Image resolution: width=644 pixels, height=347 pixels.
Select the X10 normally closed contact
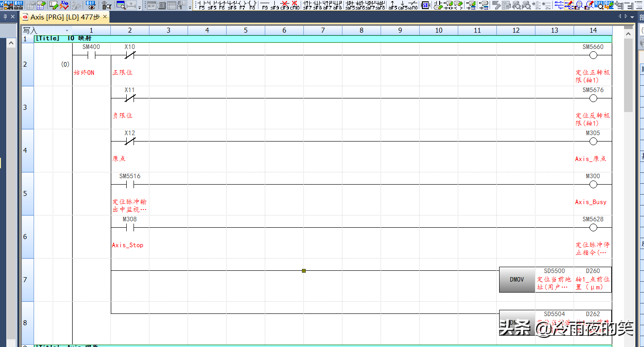pyautogui.click(x=130, y=55)
